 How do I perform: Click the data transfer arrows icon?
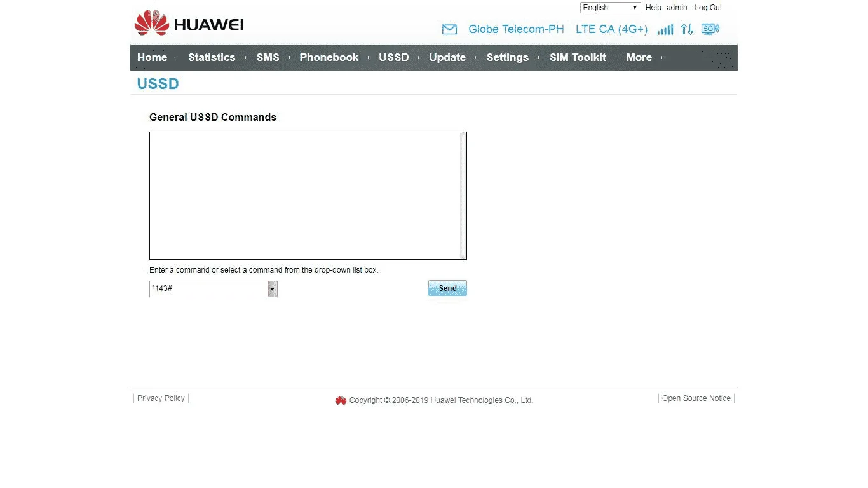coord(687,29)
